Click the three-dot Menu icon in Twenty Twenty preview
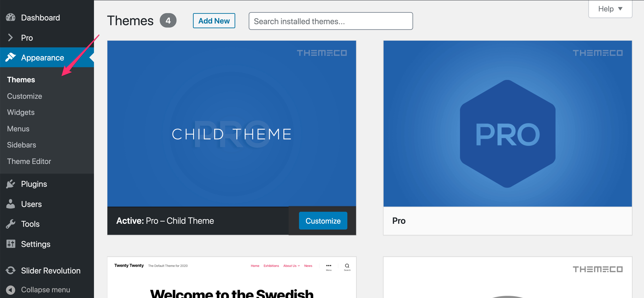 point(329,266)
